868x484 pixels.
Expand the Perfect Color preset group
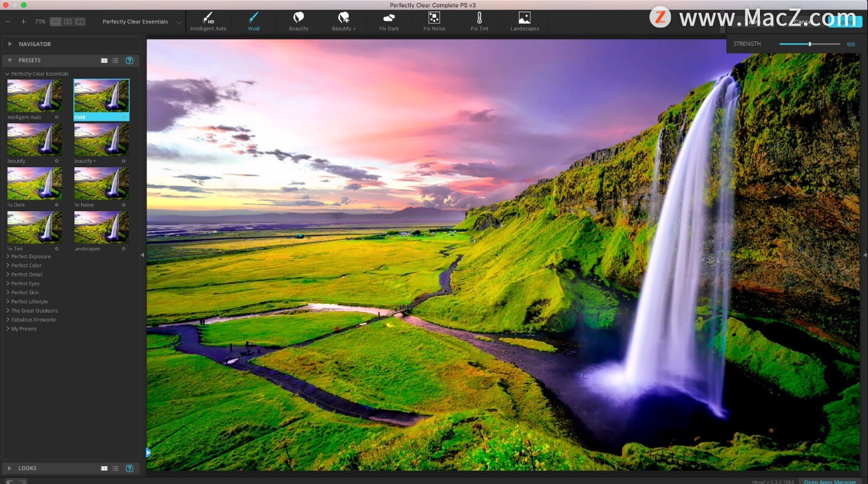tap(7, 265)
